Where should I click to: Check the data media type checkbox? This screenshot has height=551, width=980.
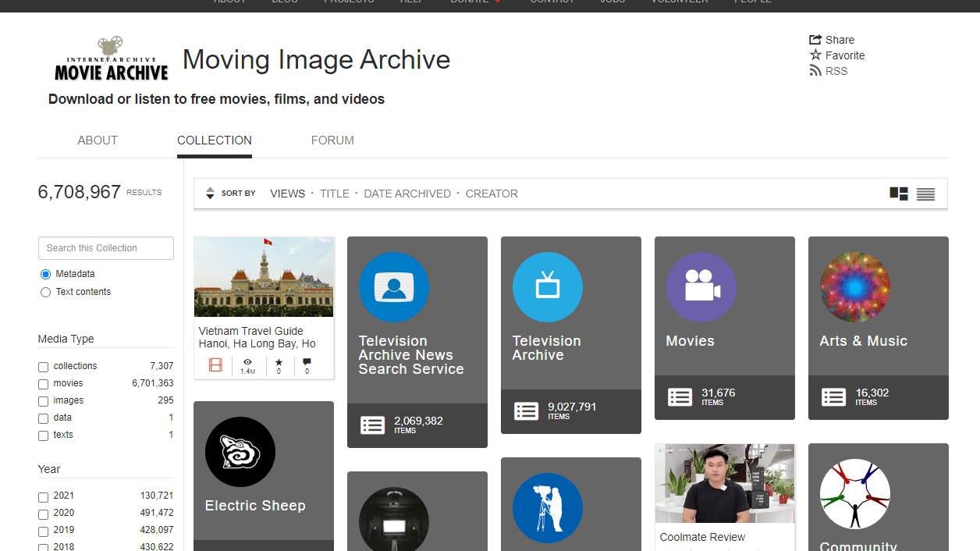tap(43, 418)
